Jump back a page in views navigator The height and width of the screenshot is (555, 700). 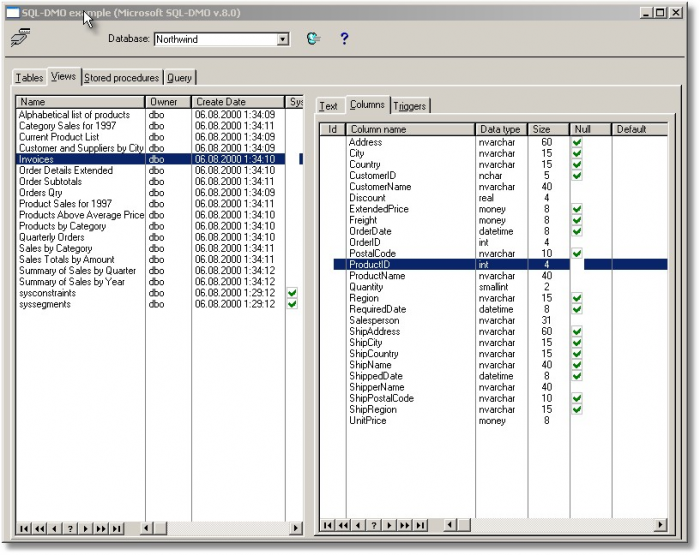pos(39,529)
